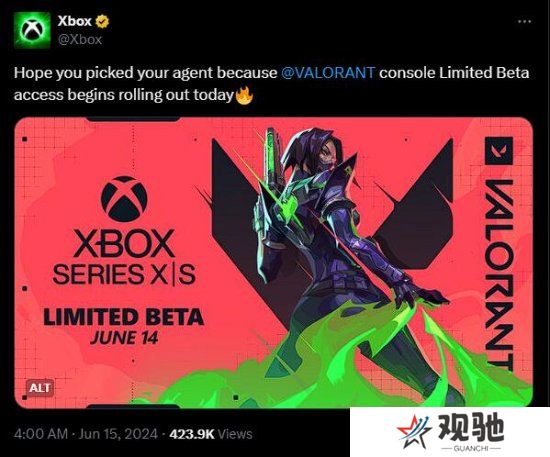
Task: Click the JUNE 14 date on the banner
Action: pos(124,338)
